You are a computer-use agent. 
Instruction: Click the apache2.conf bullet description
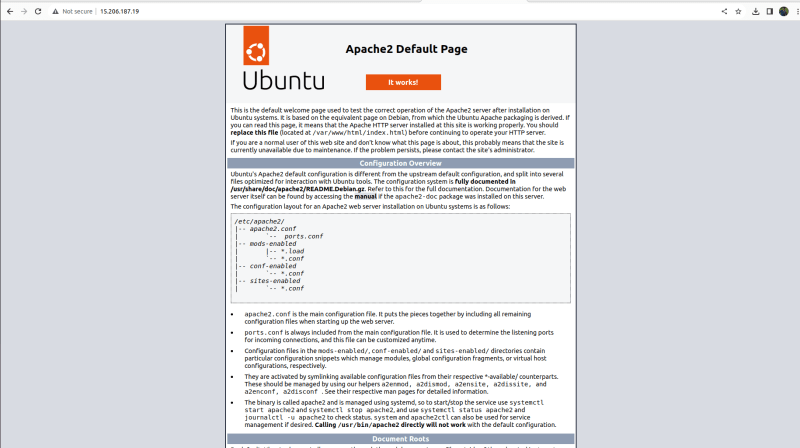coord(388,318)
